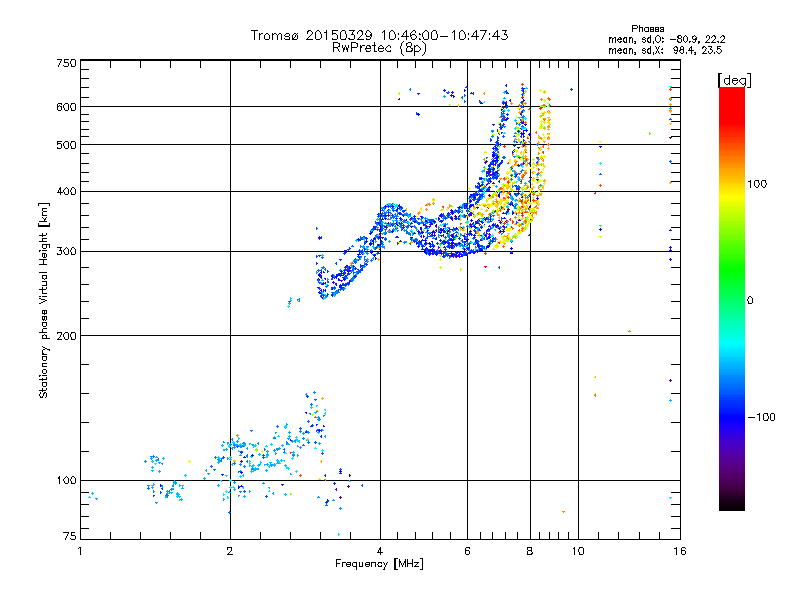Click the colorbar '-100' tick label
The width and height of the screenshot is (800, 600).
tap(761, 417)
